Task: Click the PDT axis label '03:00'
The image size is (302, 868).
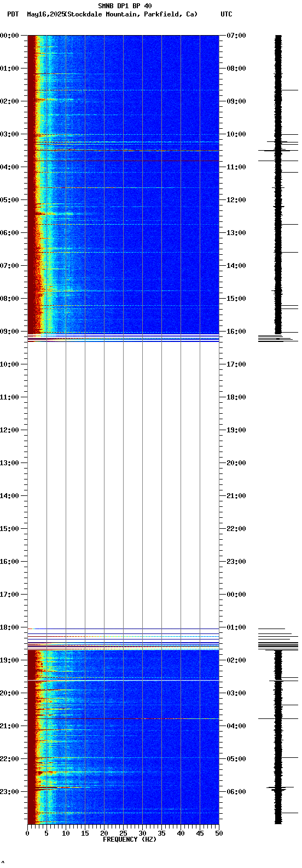Action: [x=10, y=134]
